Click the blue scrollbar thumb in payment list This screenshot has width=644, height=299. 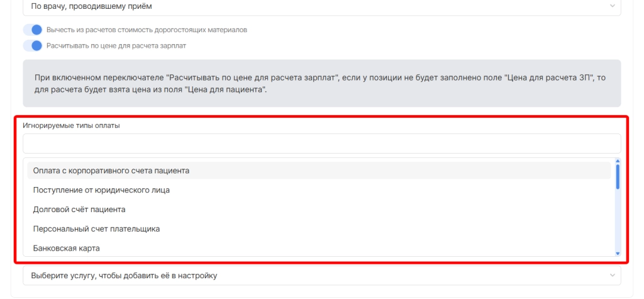(x=618, y=176)
